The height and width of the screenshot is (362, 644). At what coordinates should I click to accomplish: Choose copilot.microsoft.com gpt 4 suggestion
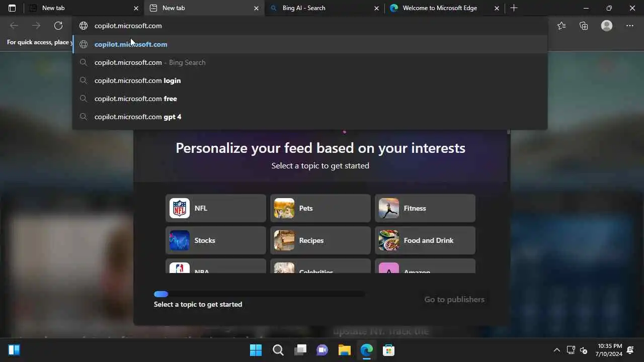pyautogui.click(x=310, y=117)
